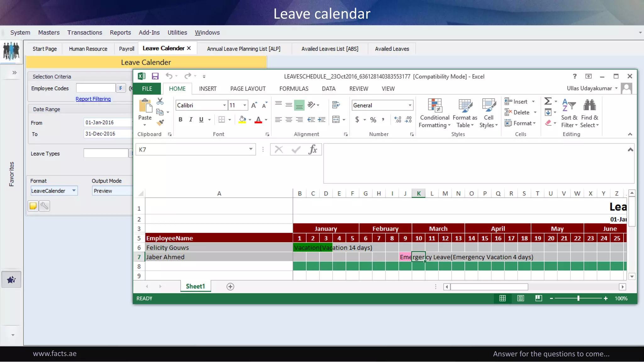Click the Report Filtering link
Image resolution: width=644 pixels, height=362 pixels.
point(93,99)
